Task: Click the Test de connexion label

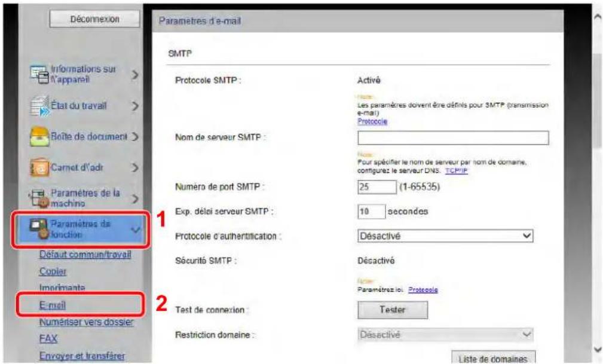Action: click(x=212, y=310)
